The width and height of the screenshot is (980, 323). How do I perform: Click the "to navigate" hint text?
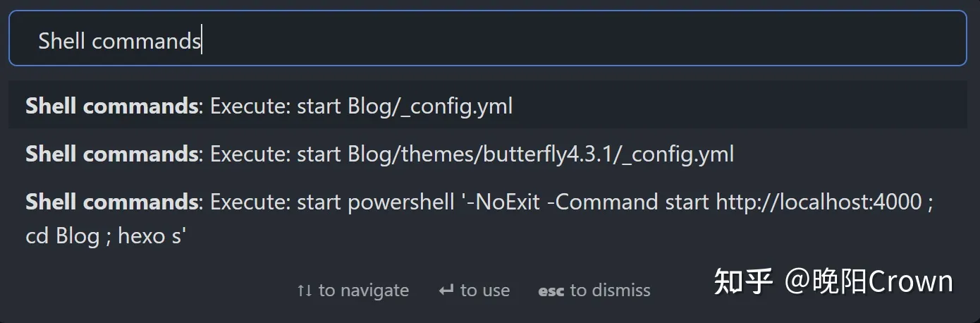click(x=363, y=291)
